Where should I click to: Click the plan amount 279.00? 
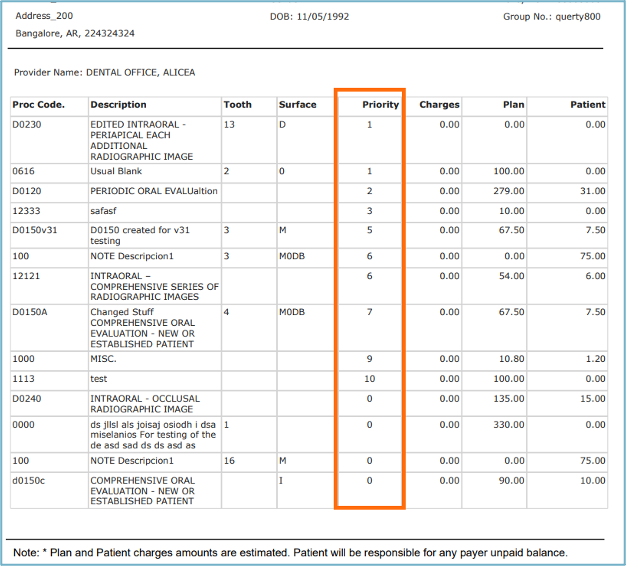pyautogui.click(x=509, y=191)
